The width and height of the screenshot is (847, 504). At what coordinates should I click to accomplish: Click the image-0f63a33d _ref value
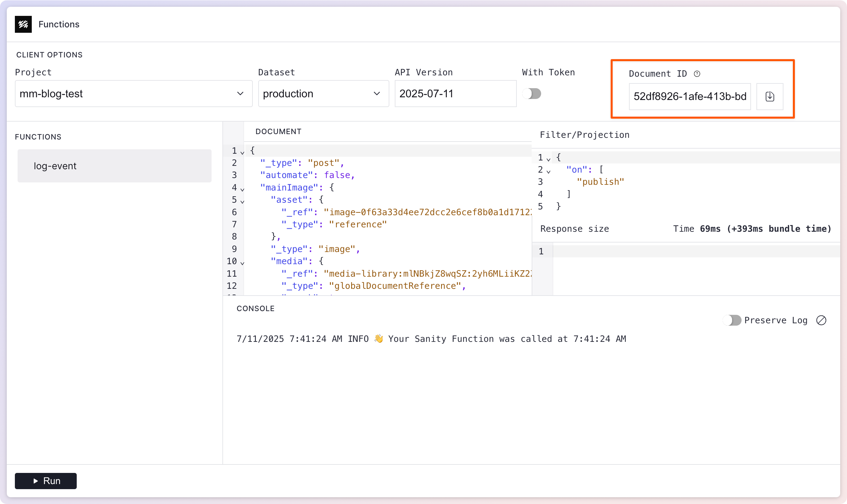coord(428,212)
